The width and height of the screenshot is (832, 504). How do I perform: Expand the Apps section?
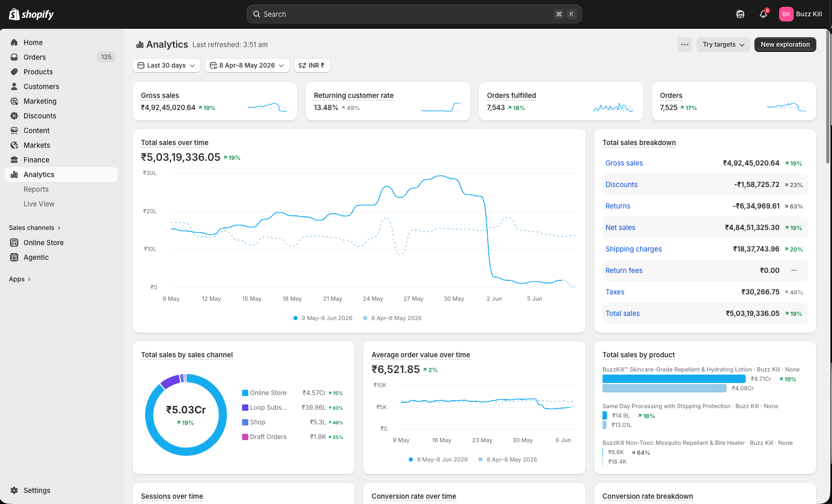coord(20,279)
